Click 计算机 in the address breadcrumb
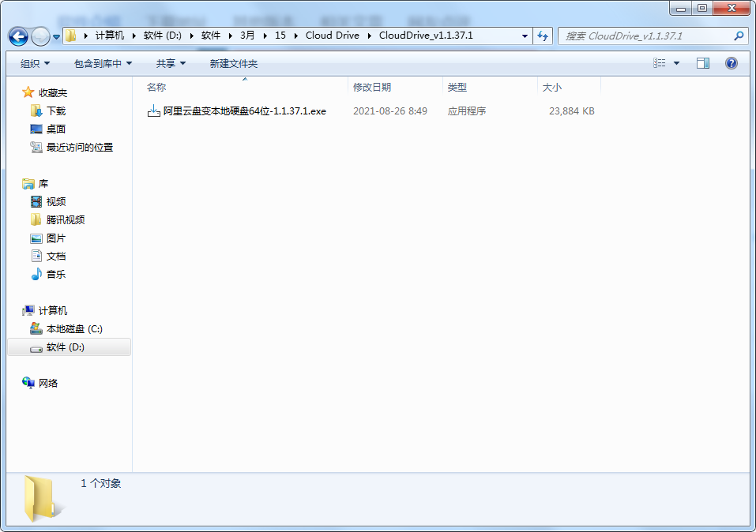 tap(110, 36)
